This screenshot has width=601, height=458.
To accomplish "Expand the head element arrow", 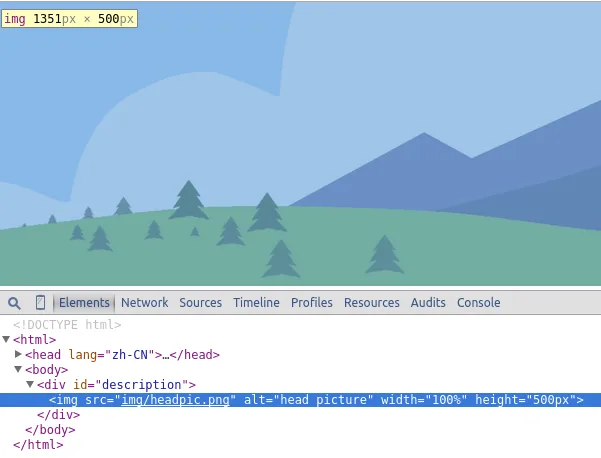I will (x=19, y=354).
